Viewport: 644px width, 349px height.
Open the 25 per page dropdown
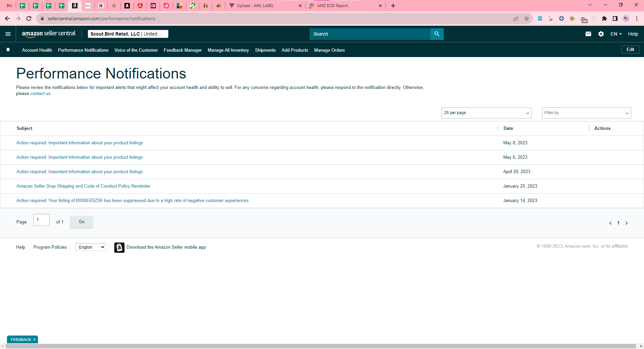click(x=486, y=113)
